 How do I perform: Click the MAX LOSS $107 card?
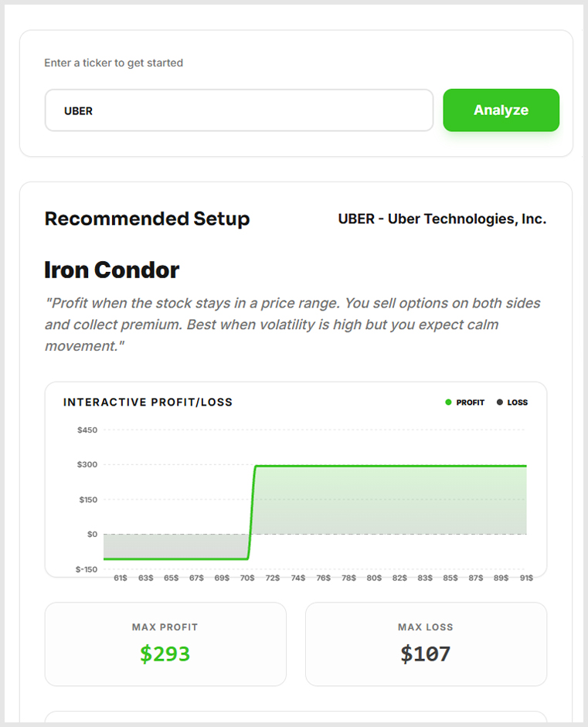tap(426, 644)
